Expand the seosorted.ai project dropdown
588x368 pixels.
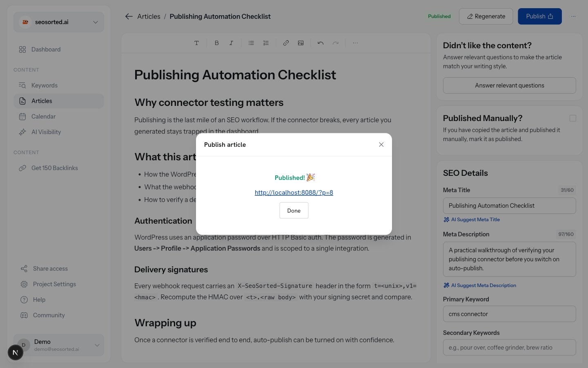(x=59, y=22)
